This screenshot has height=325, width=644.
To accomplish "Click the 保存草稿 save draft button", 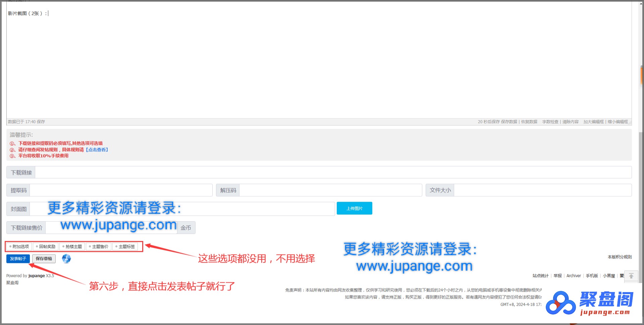I will point(44,259).
